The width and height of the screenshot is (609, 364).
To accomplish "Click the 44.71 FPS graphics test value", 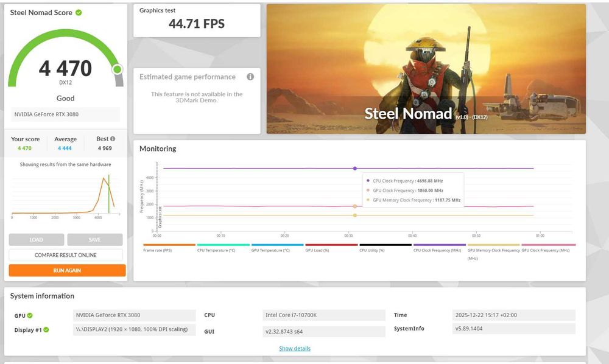I will click(197, 24).
